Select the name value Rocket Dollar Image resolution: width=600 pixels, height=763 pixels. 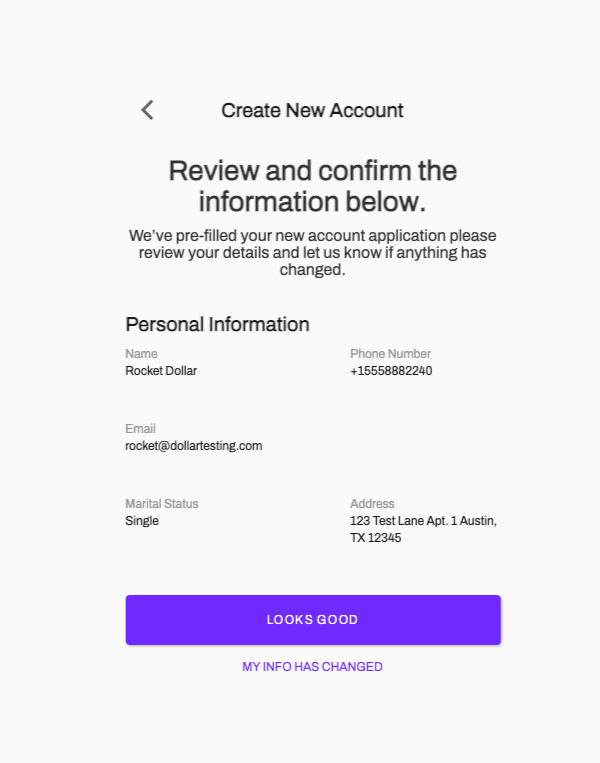tap(161, 371)
